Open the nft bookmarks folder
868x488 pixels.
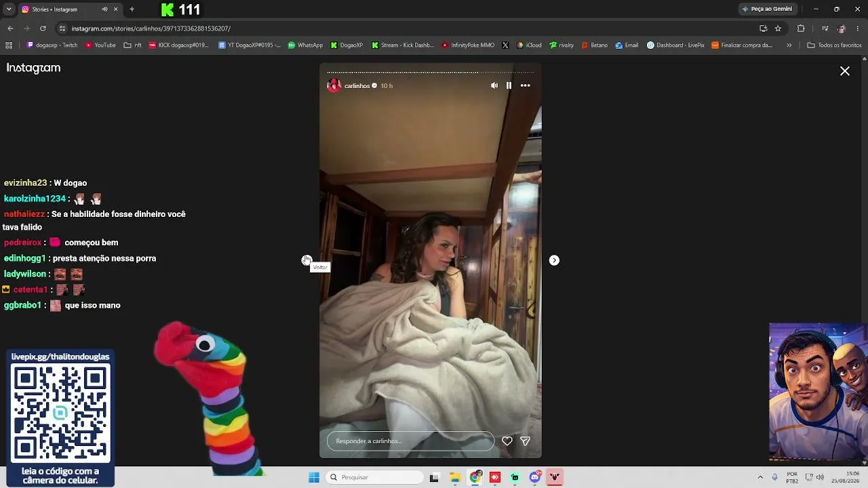click(132, 45)
